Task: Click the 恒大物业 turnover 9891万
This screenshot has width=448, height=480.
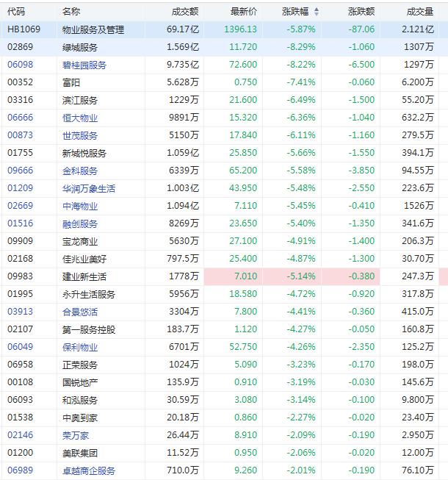Action: tap(184, 118)
